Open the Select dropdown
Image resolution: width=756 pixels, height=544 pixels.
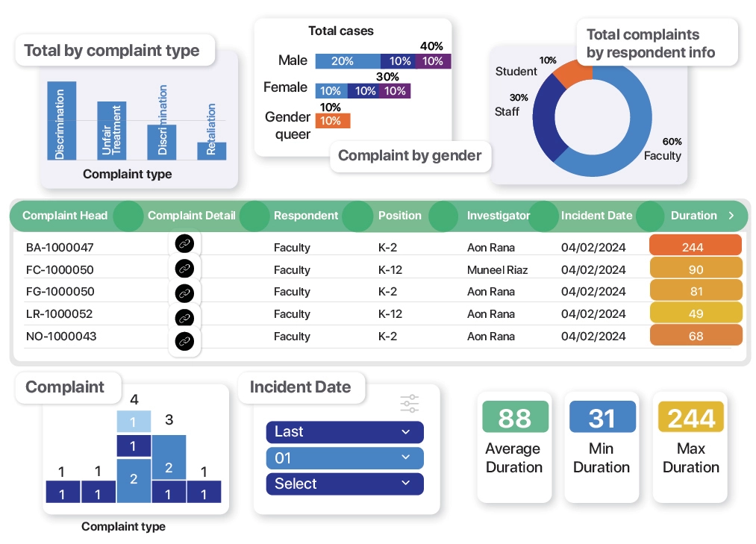click(x=344, y=484)
